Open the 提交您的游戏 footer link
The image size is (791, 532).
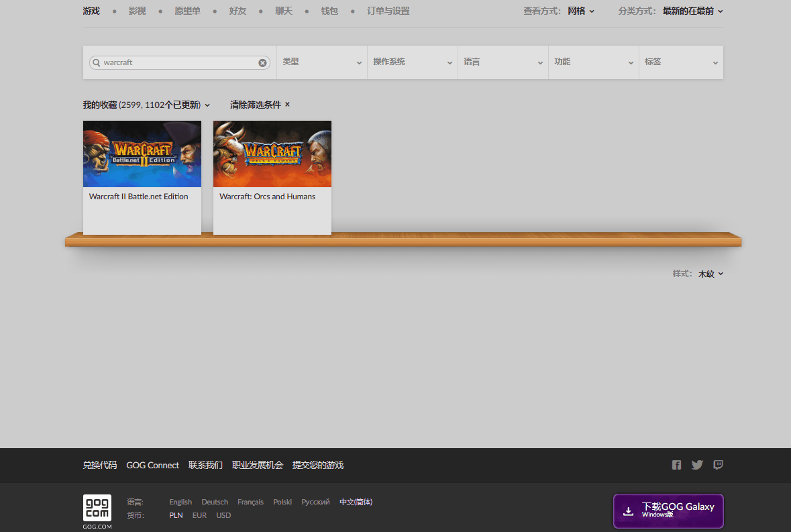[x=318, y=465]
